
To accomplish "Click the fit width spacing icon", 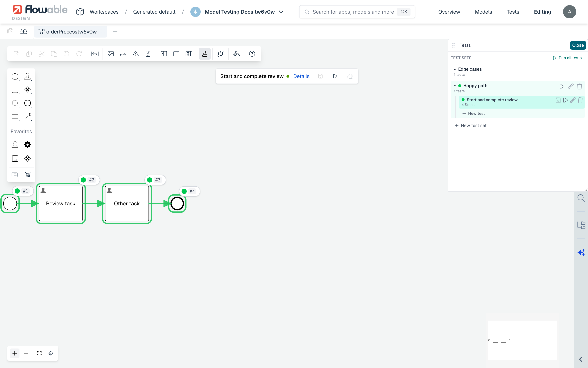I will pyautogui.click(x=95, y=54).
